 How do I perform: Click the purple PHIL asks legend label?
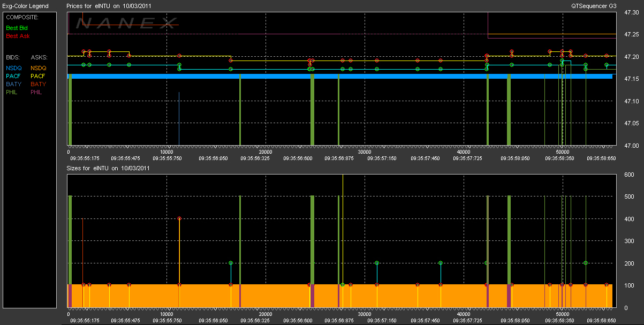click(37, 92)
